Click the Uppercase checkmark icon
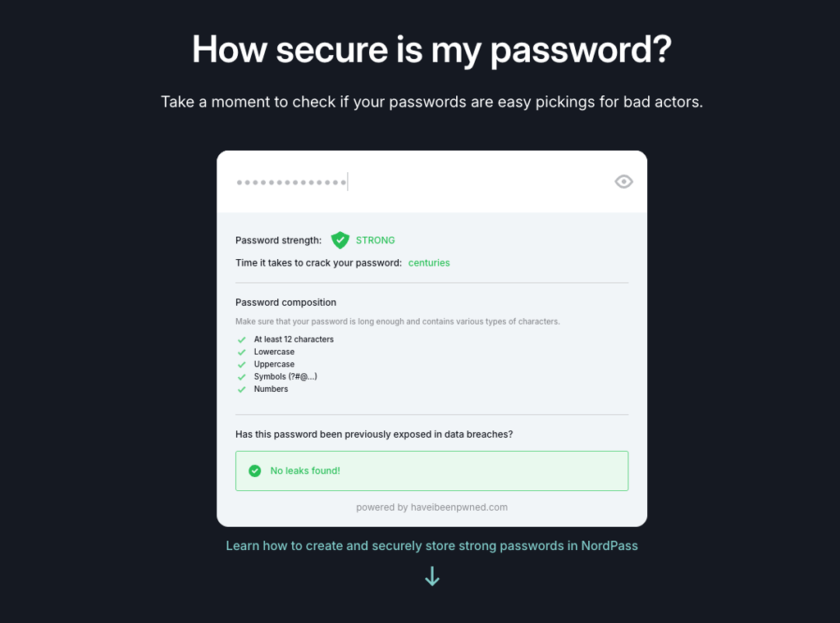 242,365
